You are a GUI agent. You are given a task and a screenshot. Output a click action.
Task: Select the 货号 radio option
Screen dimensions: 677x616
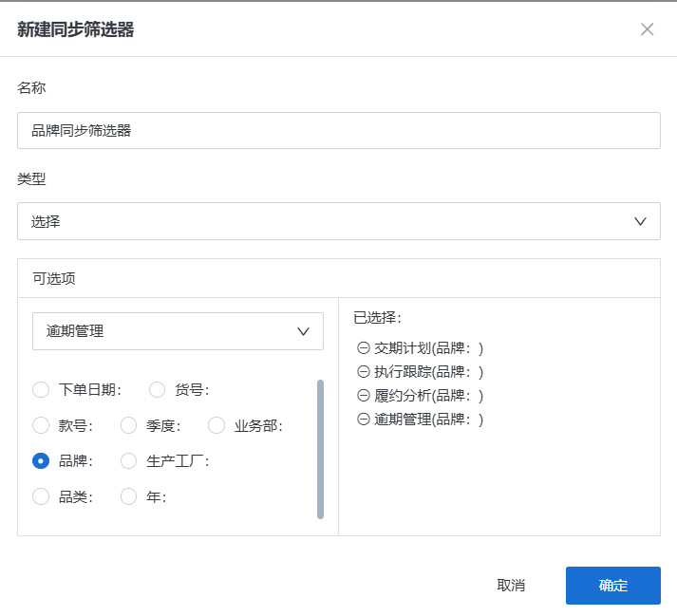pos(158,389)
